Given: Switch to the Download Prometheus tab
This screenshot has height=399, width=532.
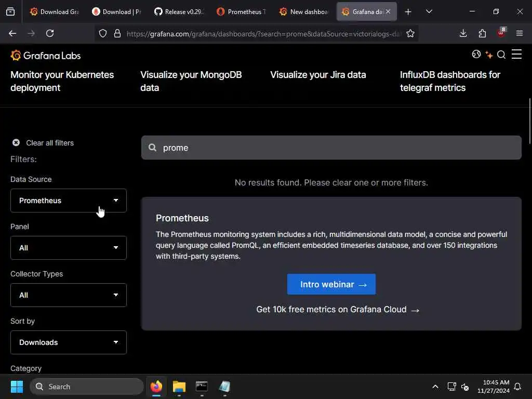Looking at the screenshot, I should (x=116, y=11).
